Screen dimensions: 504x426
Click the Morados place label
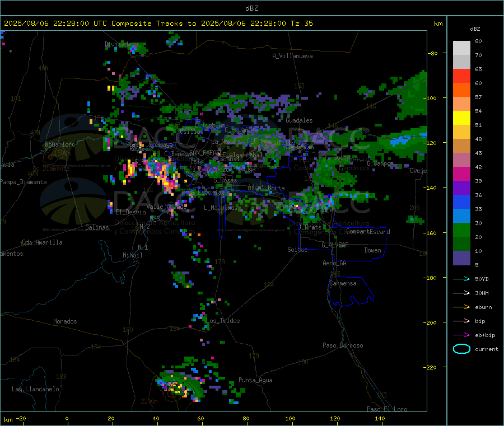[66, 321]
